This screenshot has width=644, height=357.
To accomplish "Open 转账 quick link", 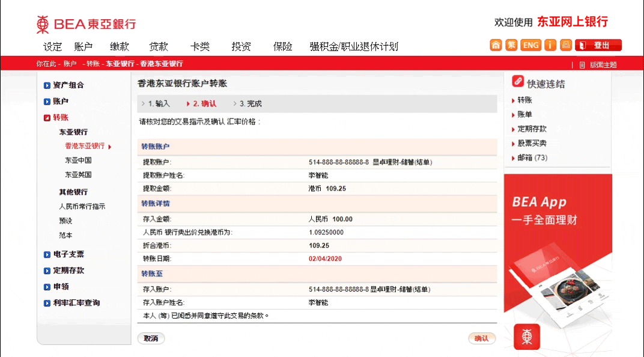I will (524, 100).
